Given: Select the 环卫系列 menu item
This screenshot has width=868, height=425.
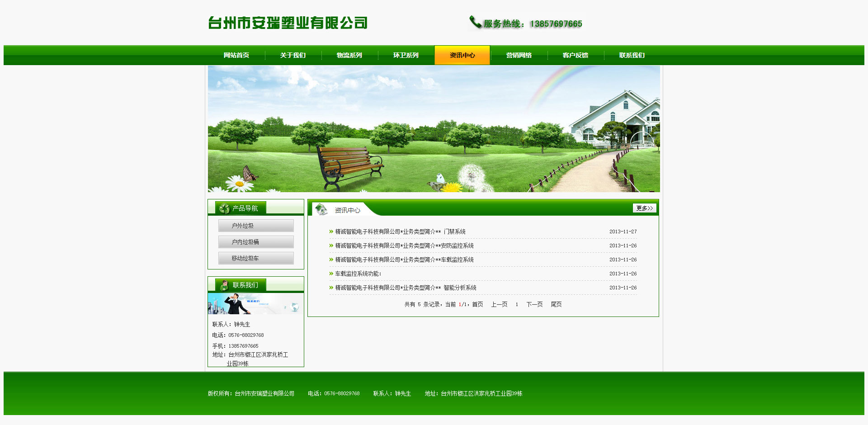Looking at the screenshot, I should tap(406, 55).
